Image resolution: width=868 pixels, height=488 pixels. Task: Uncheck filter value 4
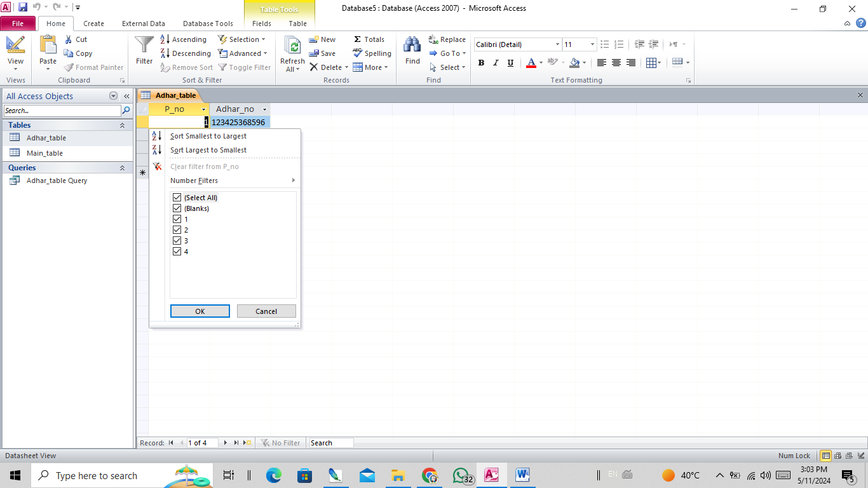[177, 252]
